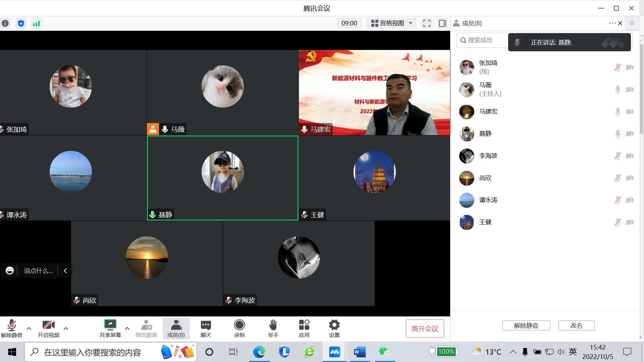Screen dimensions: 644x362
Task: Toggle the side panel layout icon
Action: coord(442,23)
